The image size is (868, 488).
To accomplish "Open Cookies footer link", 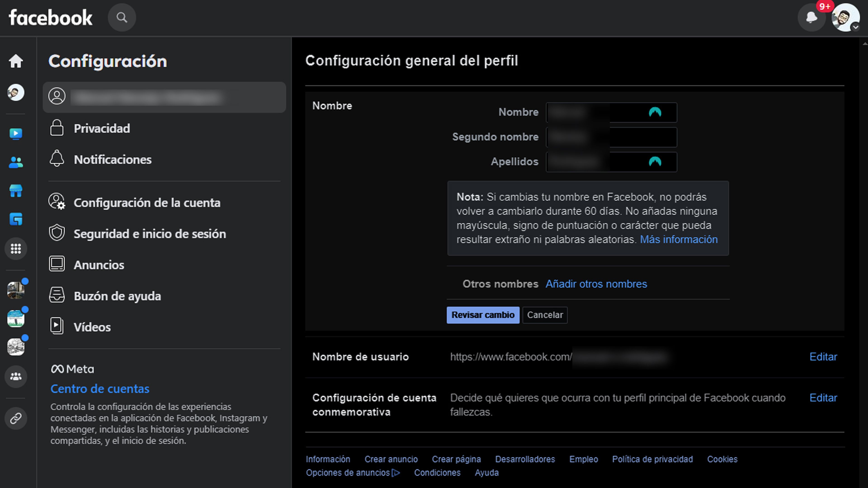I will click(722, 459).
